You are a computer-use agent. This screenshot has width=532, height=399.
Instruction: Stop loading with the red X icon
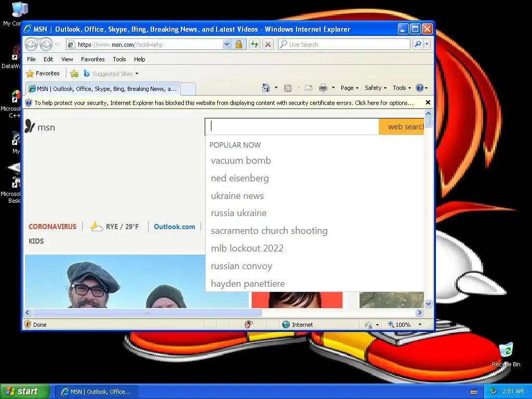(268, 44)
